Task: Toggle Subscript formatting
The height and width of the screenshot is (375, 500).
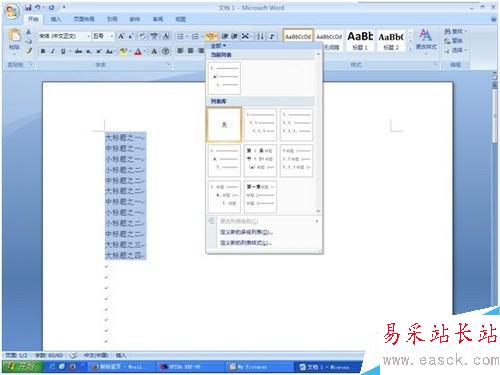Action: [x=89, y=51]
